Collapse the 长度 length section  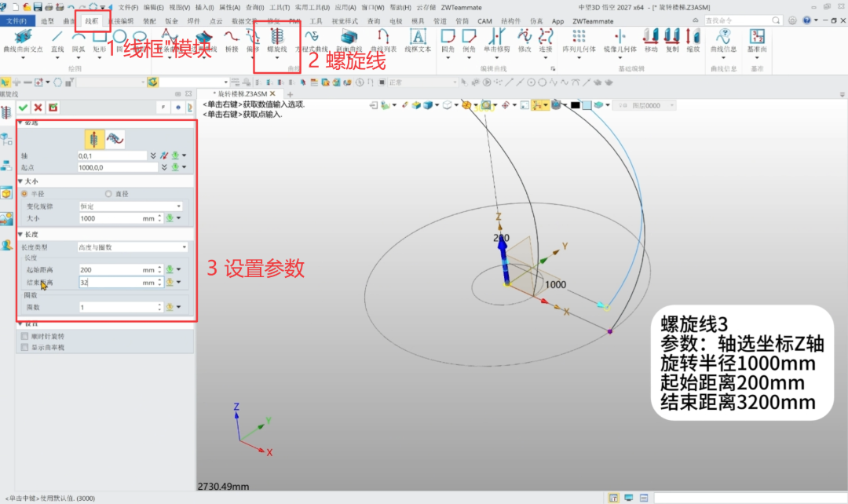(20, 234)
